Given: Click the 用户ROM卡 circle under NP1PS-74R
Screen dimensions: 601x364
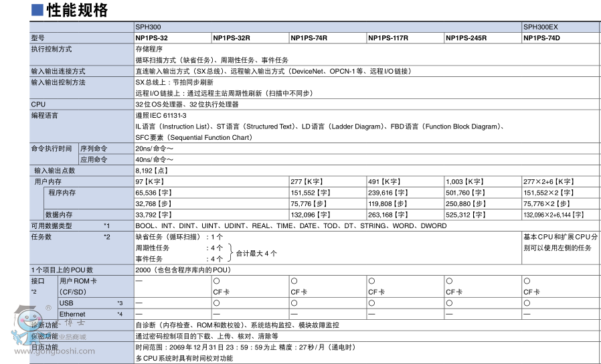Looking at the screenshot, I should [294, 281].
